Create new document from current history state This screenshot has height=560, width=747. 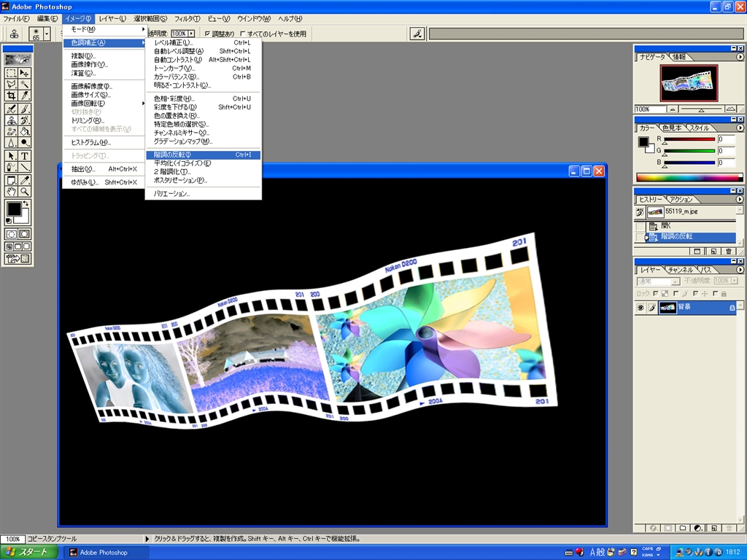pyautogui.click(x=697, y=252)
